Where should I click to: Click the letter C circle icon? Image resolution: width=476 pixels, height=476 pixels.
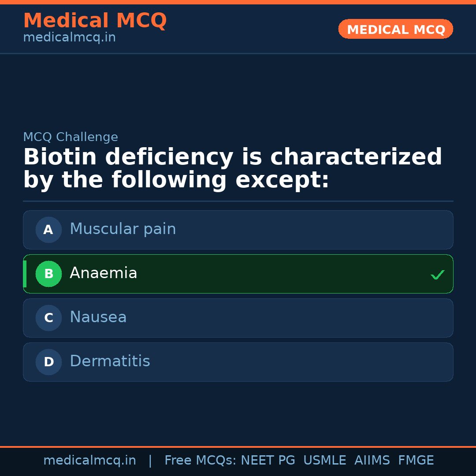pos(48,318)
